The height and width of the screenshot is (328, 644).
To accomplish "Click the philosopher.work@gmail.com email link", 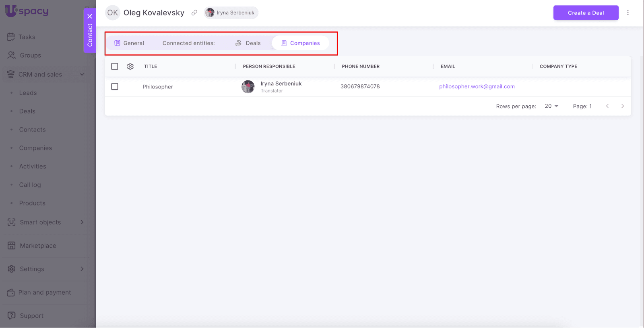I will [x=477, y=86].
